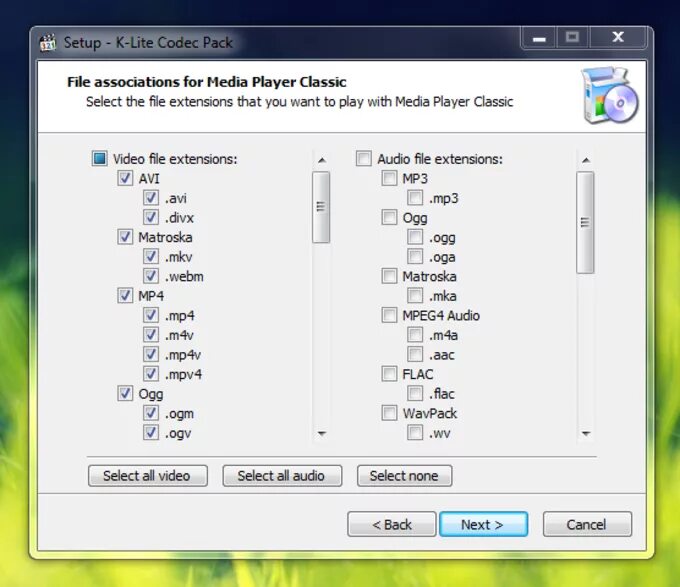Proceed with the Next > button

click(x=483, y=524)
